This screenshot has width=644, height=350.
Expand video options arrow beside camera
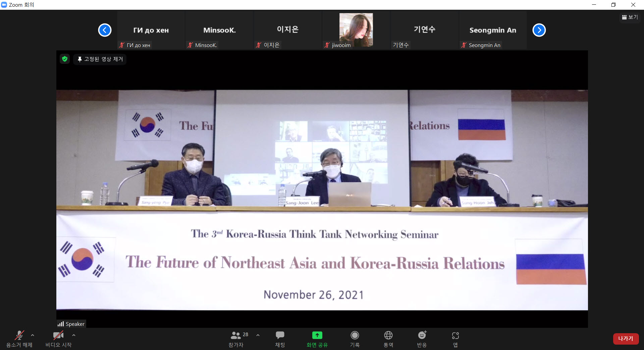pyautogui.click(x=74, y=335)
